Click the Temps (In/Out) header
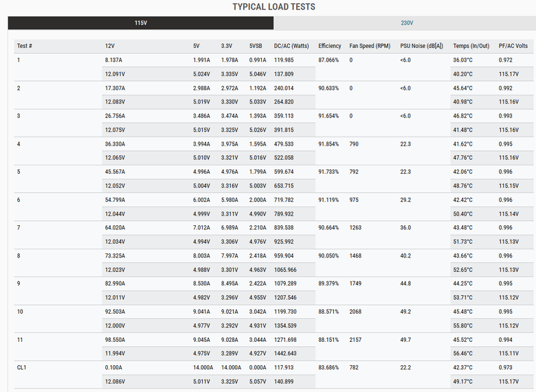Image resolution: width=536 pixels, height=392 pixels. point(471,46)
